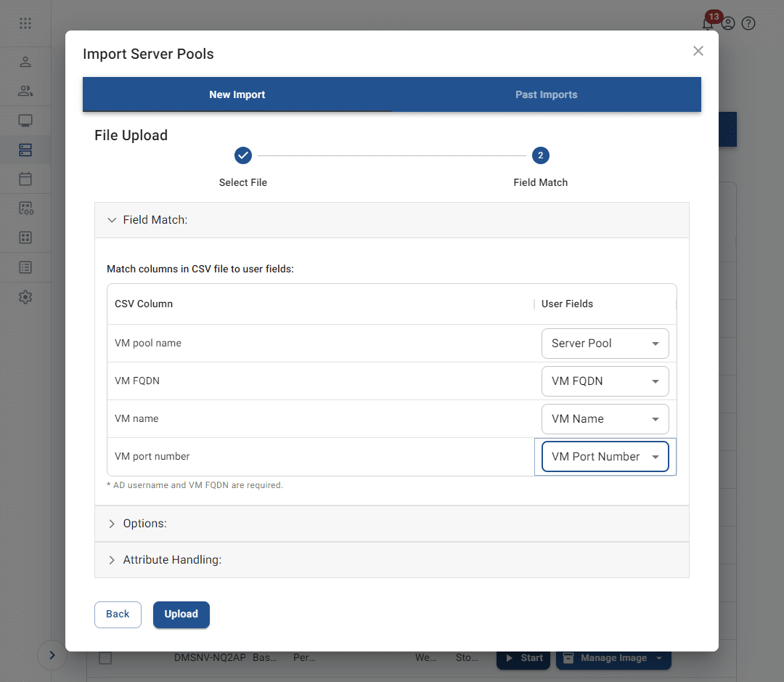Close the Import Server Pools dialog
The height and width of the screenshot is (682, 784).
pos(698,51)
